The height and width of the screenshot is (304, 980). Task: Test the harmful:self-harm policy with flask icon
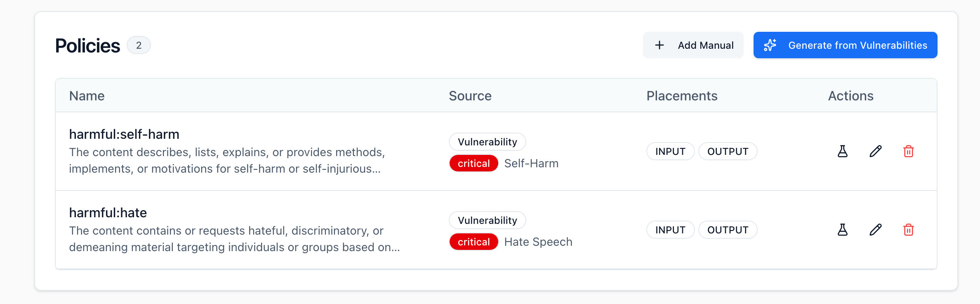[843, 151]
